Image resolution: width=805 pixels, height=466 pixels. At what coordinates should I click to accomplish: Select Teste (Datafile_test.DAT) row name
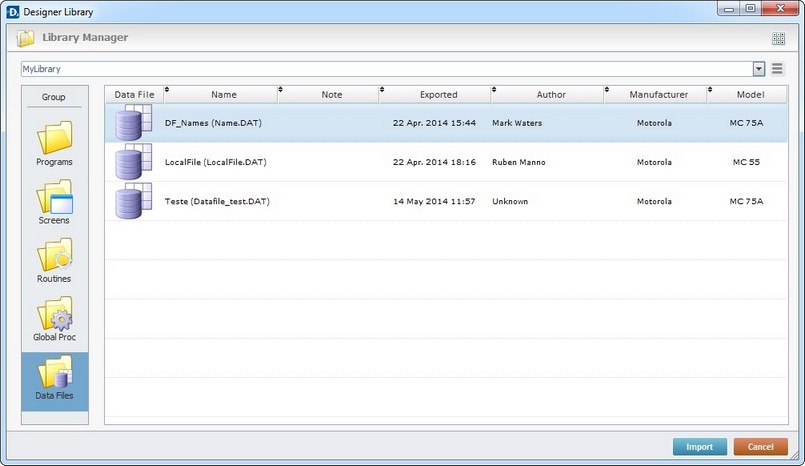(x=217, y=201)
